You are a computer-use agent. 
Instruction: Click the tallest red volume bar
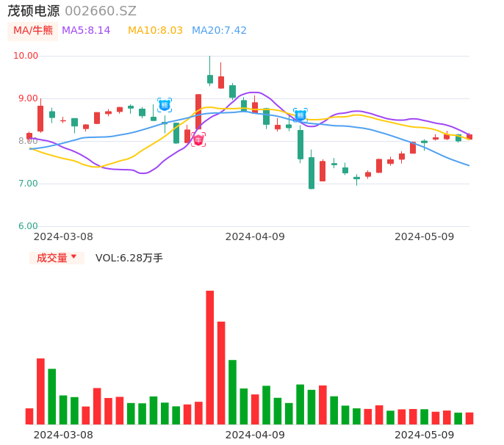point(209,357)
